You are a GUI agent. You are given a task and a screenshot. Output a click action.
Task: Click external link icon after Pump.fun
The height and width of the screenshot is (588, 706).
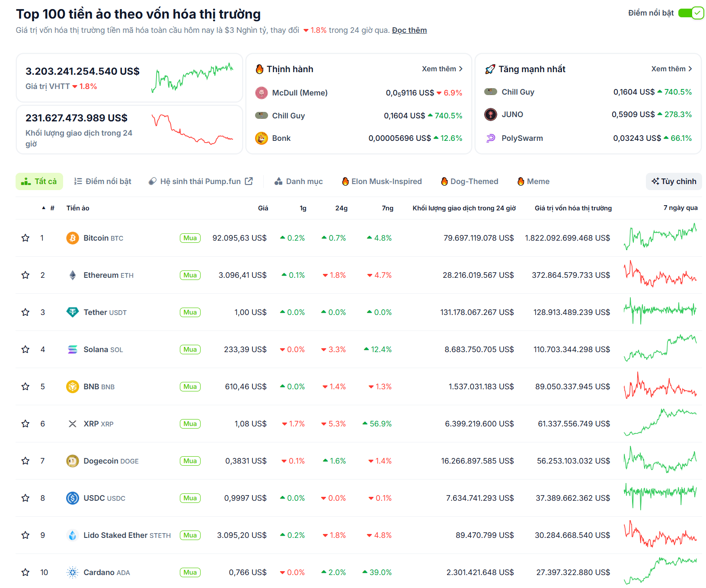coord(249,181)
